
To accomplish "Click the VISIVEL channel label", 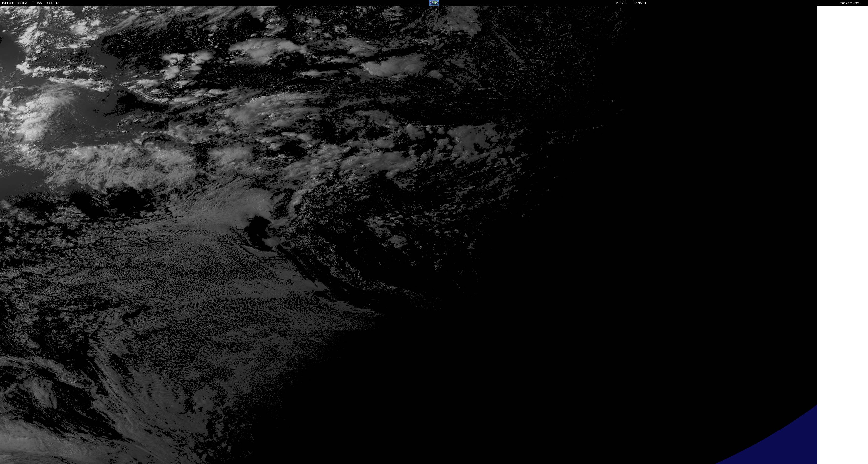I will [621, 3].
